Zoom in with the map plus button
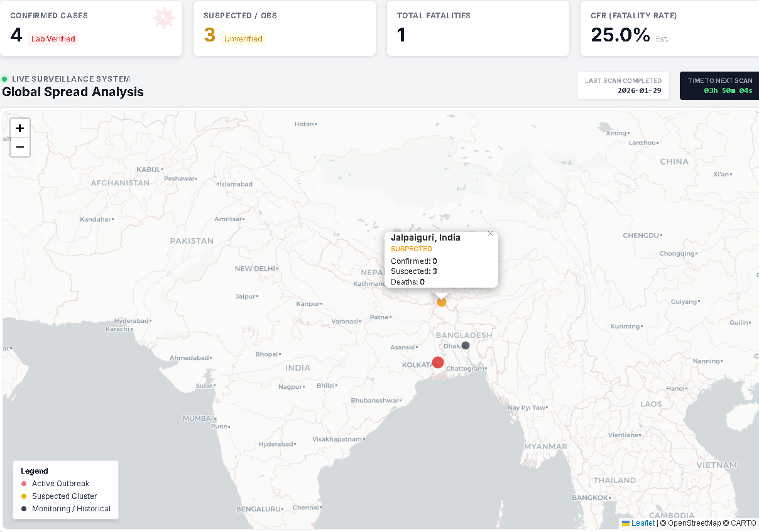Viewport: 759px width, 532px height. point(19,128)
